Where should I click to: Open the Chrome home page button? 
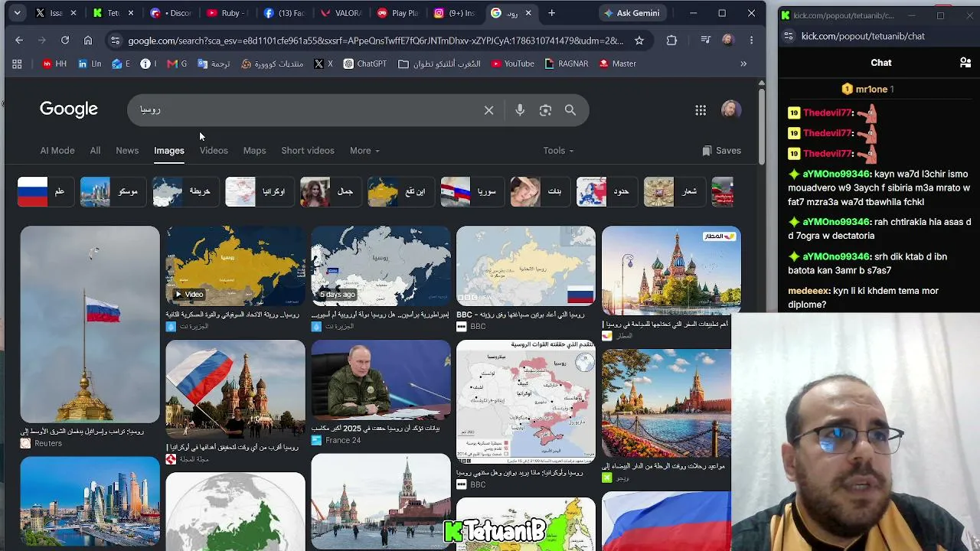88,41
